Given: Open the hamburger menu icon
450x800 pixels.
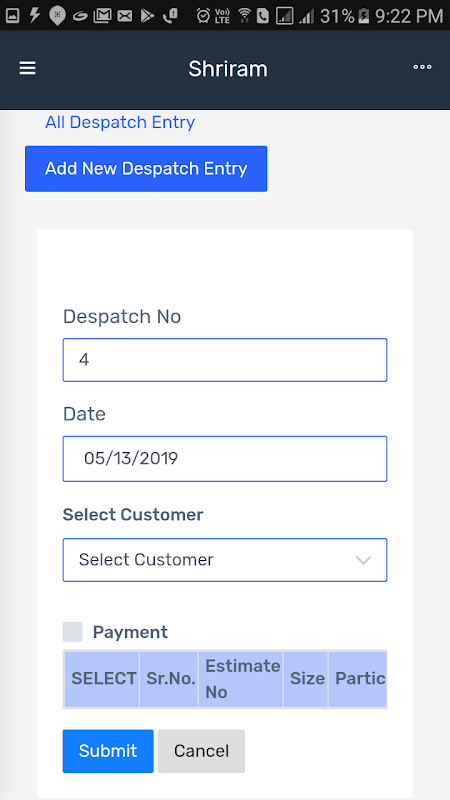Looking at the screenshot, I should (28, 68).
